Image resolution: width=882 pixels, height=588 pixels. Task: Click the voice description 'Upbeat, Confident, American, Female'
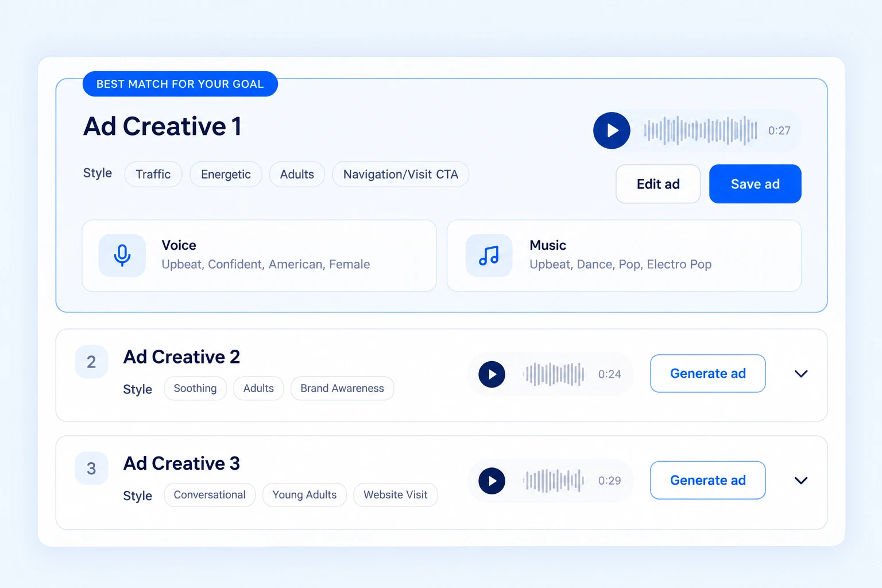click(x=266, y=264)
